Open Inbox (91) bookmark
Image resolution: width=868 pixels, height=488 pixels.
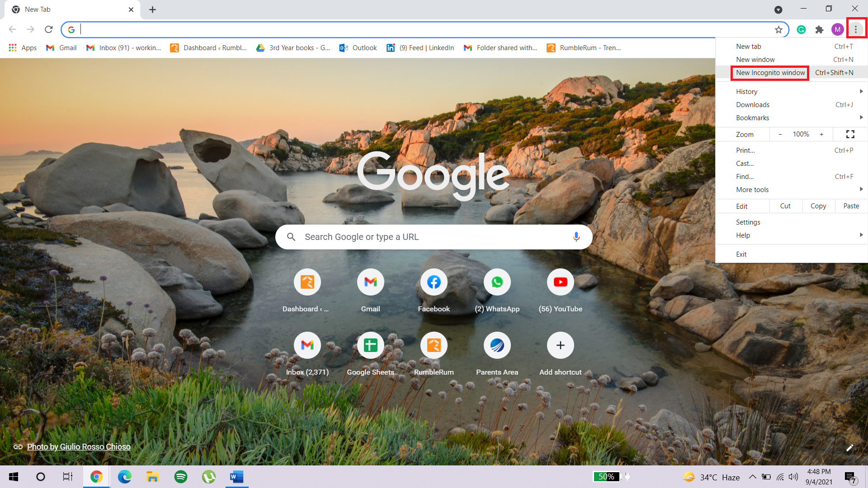(123, 48)
